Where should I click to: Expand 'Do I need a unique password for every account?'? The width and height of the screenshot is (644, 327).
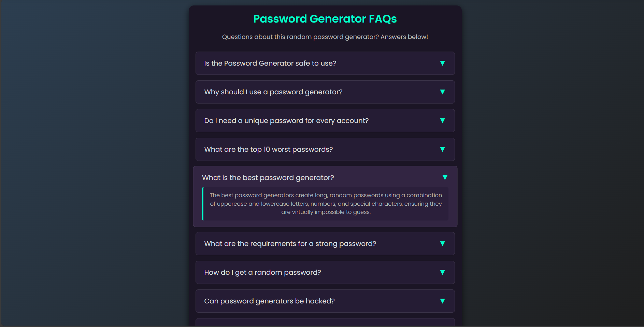point(325,121)
